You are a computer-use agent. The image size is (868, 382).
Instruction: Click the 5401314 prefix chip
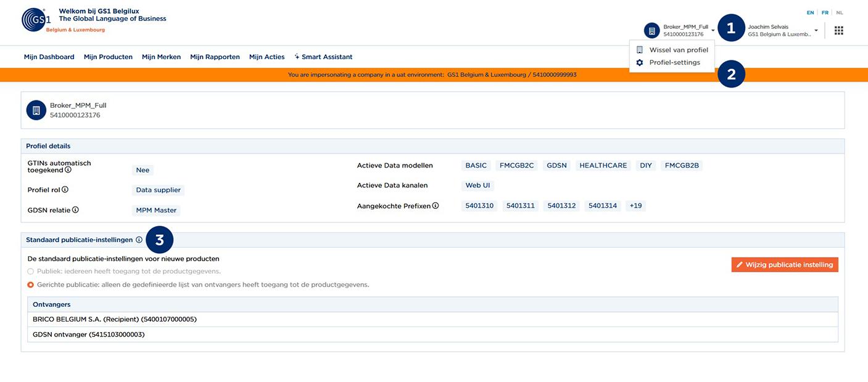(603, 206)
